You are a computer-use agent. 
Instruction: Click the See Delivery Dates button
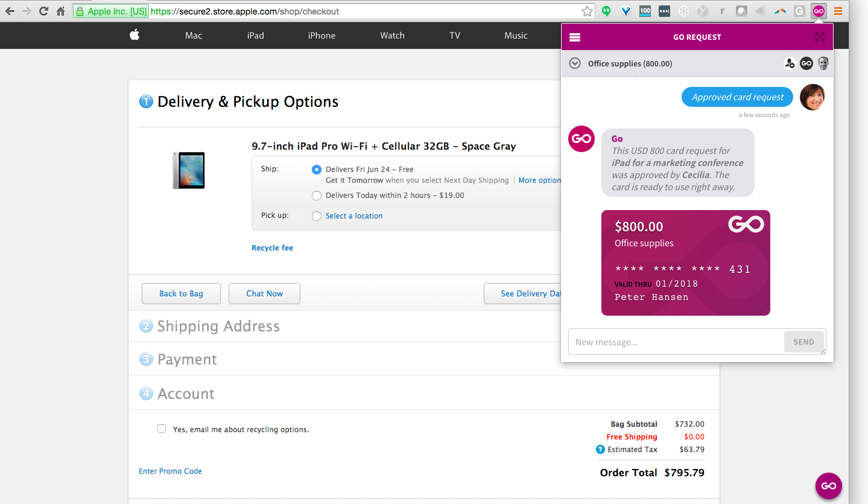pyautogui.click(x=522, y=293)
